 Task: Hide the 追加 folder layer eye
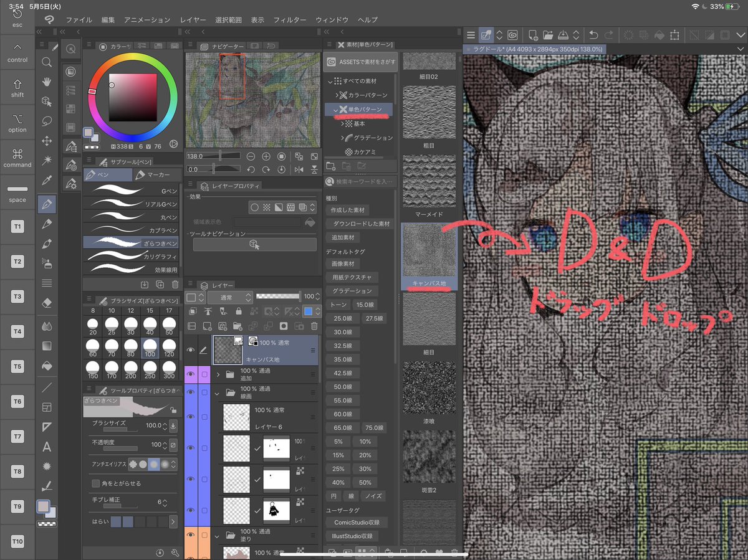[191, 374]
